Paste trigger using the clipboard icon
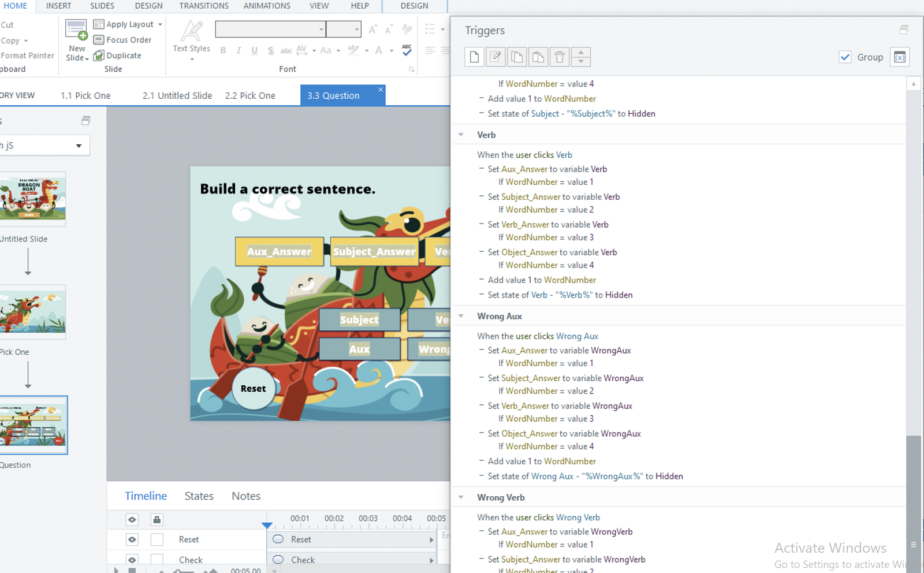This screenshot has width=924, height=573. tap(538, 57)
